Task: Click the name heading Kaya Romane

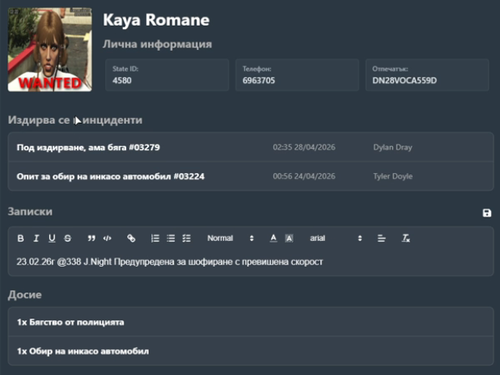Action: [x=156, y=20]
